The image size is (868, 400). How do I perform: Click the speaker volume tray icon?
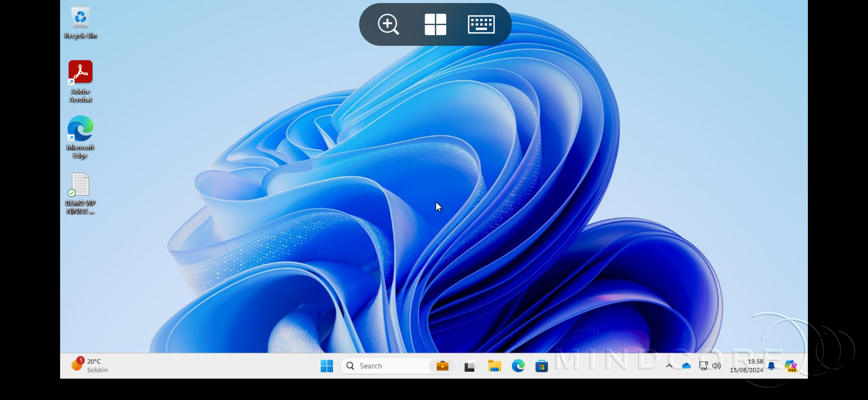(x=717, y=366)
